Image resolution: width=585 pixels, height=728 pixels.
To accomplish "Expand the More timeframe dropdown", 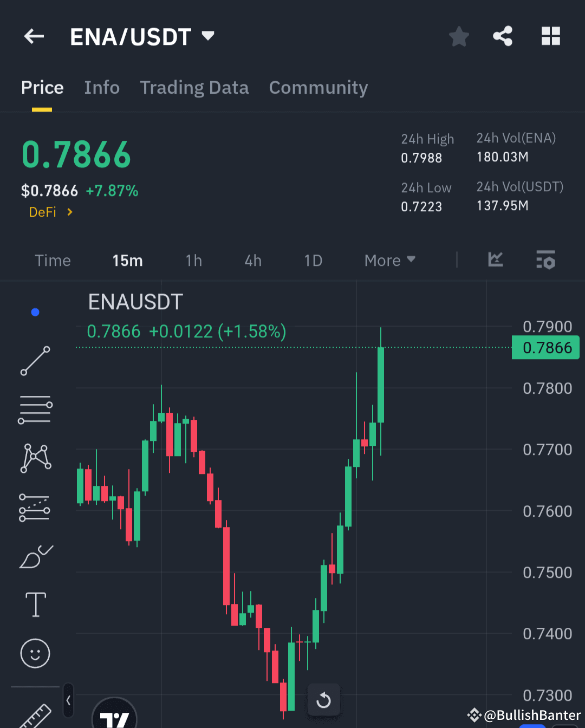I will point(389,260).
